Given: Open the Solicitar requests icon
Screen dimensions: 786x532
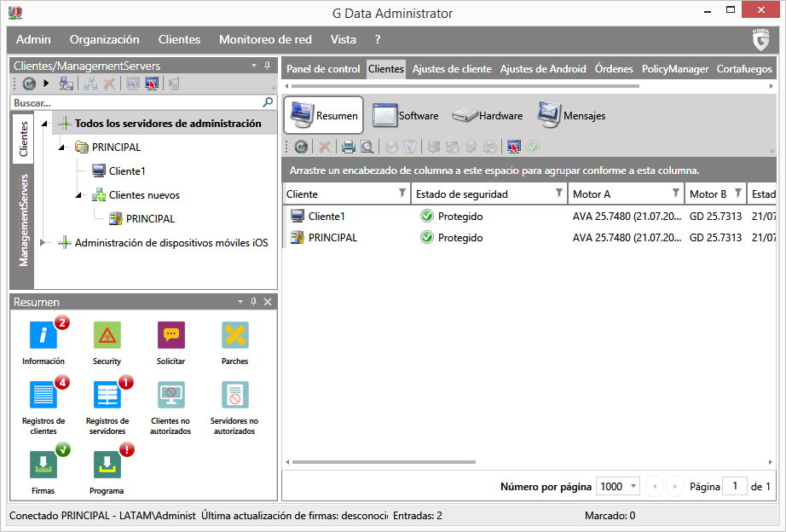Looking at the screenshot, I should [x=170, y=336].
